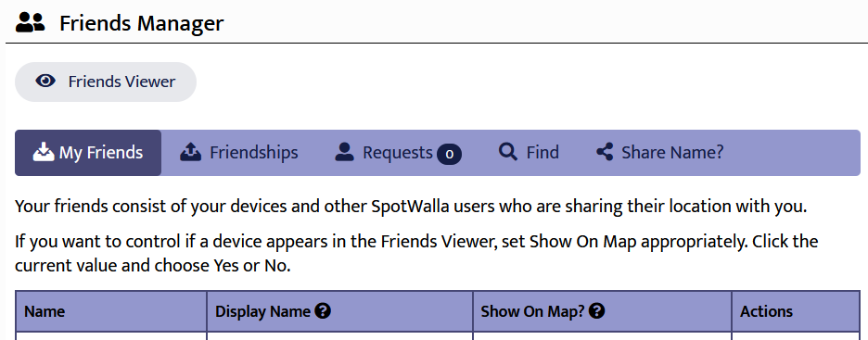The height and width of the screenshot is (340, 868).
Task: Go to the Find tab
Action: click(x=529, y=153)
